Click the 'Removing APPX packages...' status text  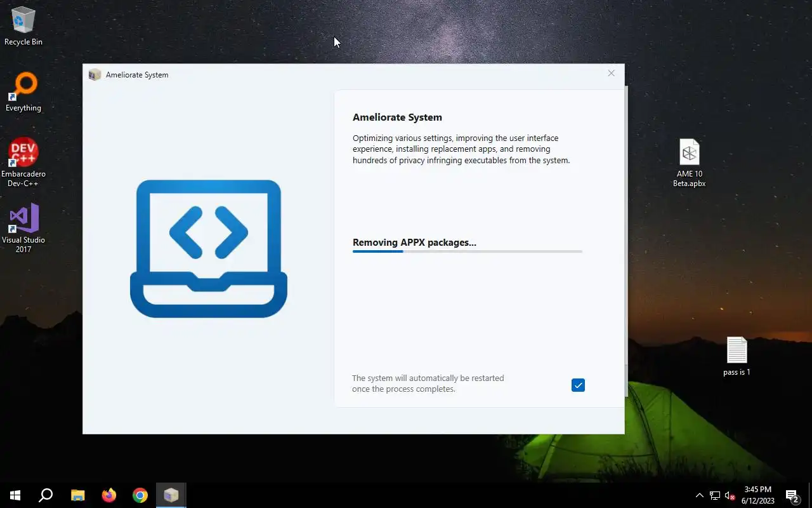[x=414, y=243]
